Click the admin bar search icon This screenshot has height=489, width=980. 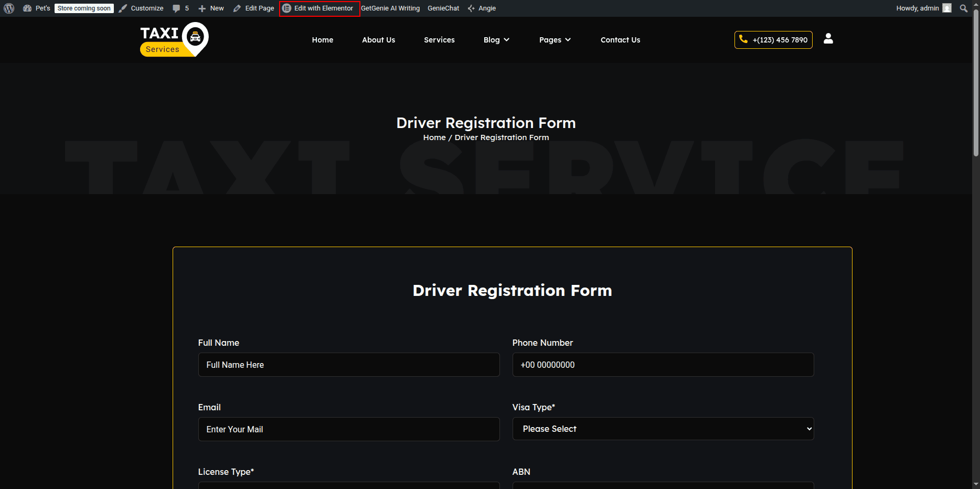click(x=963, y=8)
